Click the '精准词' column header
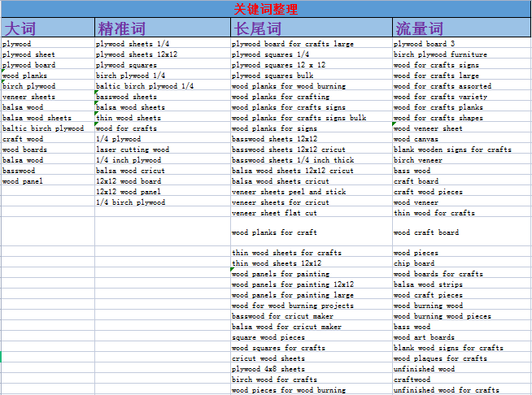This screenshot has height=395, width=532. point(163,28)
